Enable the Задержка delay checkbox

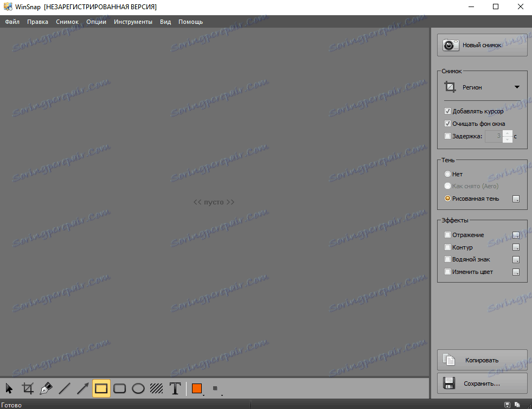click(447, 136)
